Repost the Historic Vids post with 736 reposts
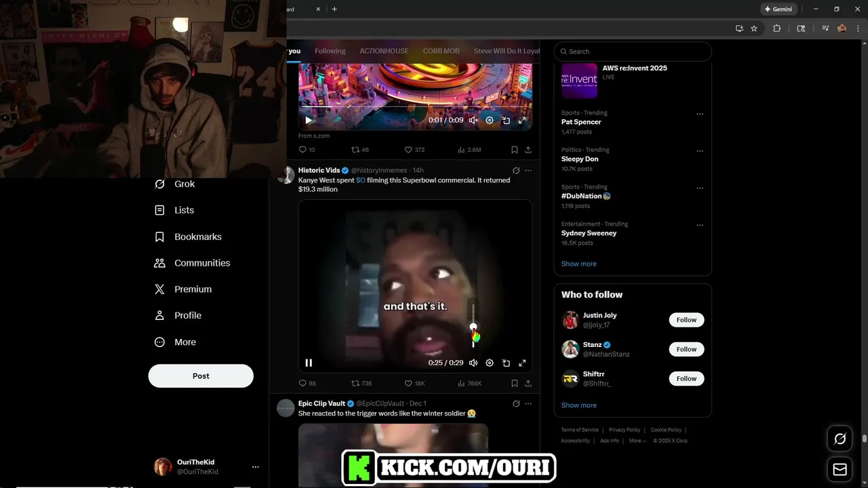This screenshot has width=868, height=488. (x=361, y=383)
